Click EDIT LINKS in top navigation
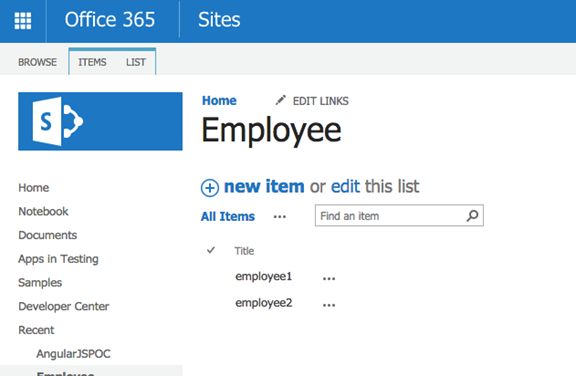Screen dimensions: 576x376 coord(321,101)
